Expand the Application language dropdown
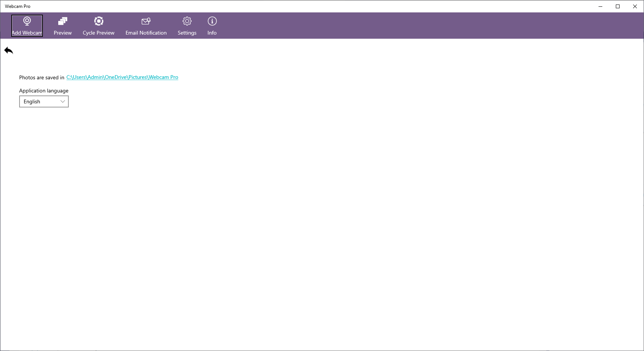Viewport: 644px width, 351px height. click(44, 101)
